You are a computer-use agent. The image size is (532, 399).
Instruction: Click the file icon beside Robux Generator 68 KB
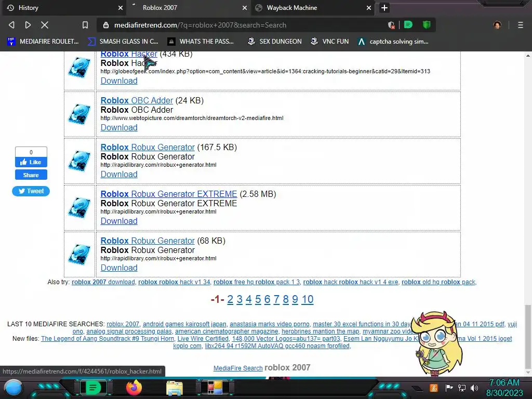(79, 255)
